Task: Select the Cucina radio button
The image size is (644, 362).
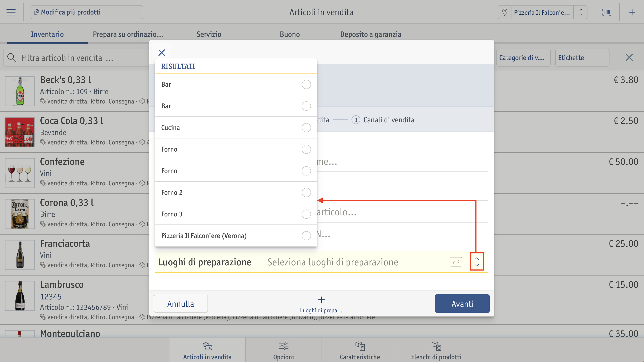Action: point(306,128)
